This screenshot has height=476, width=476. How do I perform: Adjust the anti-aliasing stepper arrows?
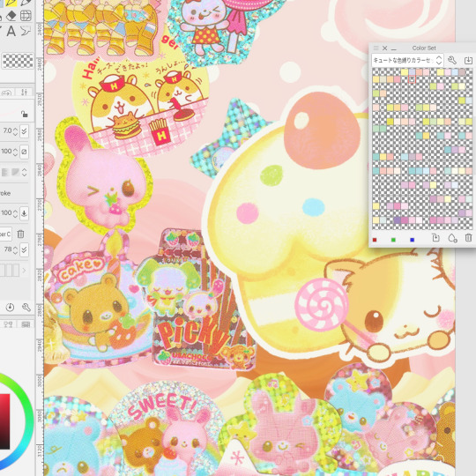coord(24,172)
